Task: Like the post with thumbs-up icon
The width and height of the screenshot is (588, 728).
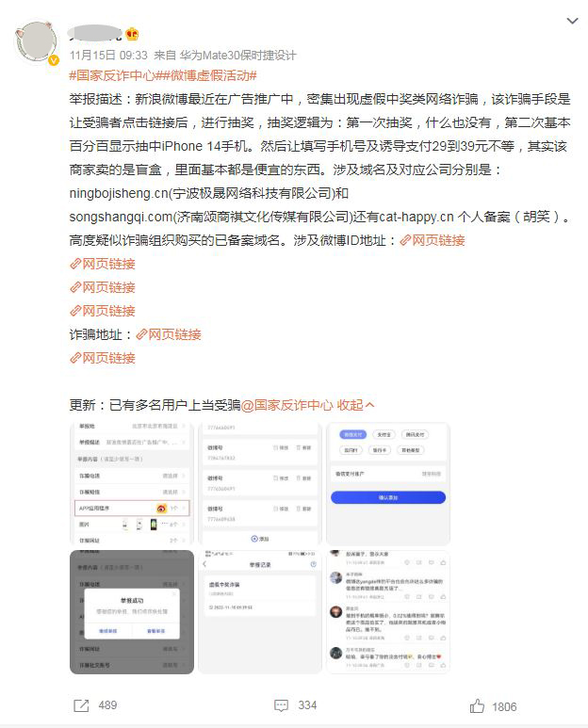Action: pyautogui.click(x=477, y=705)
